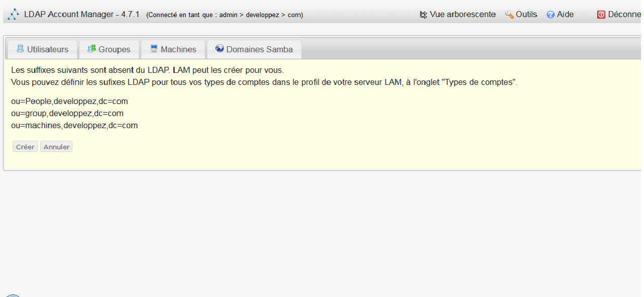Image resolution: width=644 pixels, height=297 pixels.
Task: Click the red logout power icon
Action: pos(601,15)
